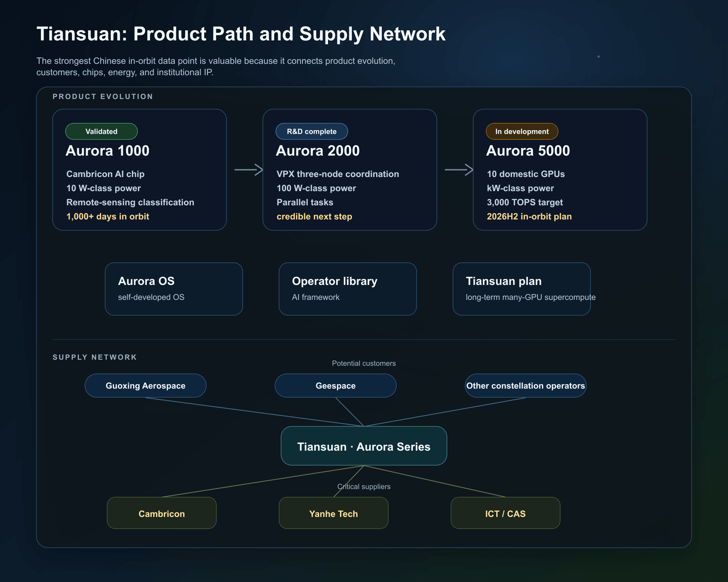Click 3,000 TOPS target text
Screen dimensions: 728x582
525,202
